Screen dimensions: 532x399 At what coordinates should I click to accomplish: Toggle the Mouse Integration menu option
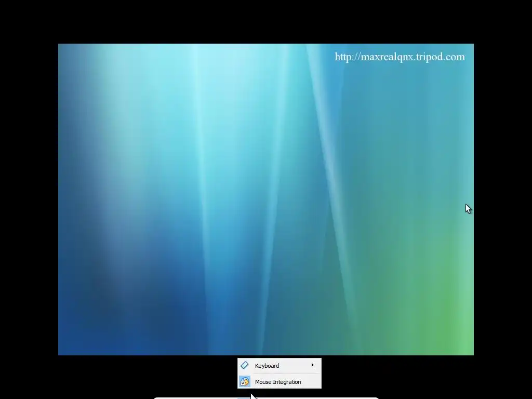[x=279, y=382]
